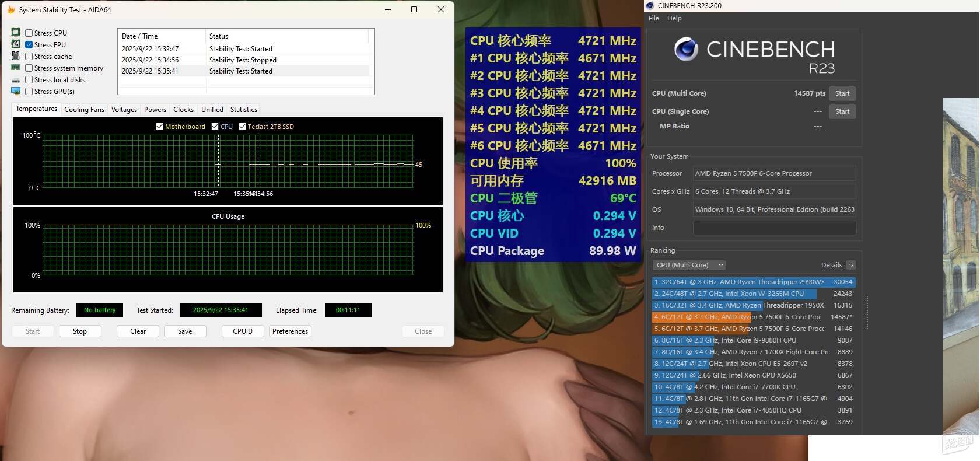Click the Stress local disks icon
Screen dimensions: 980x461
click(16, 80)
